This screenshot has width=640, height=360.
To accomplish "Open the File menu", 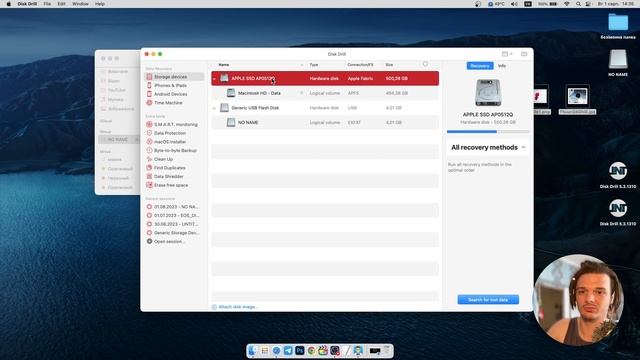I will [47, 4].
